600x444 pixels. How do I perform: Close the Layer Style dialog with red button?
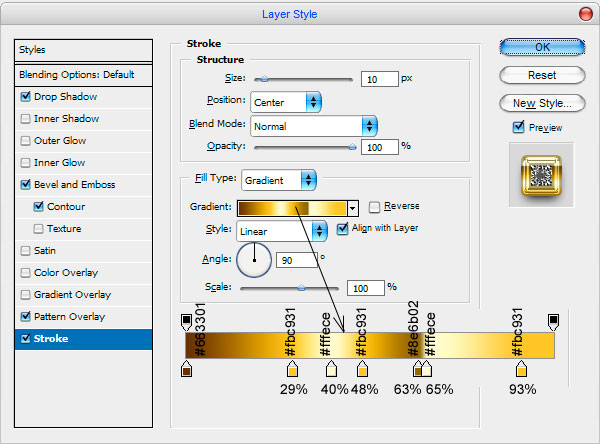point(585,14)
